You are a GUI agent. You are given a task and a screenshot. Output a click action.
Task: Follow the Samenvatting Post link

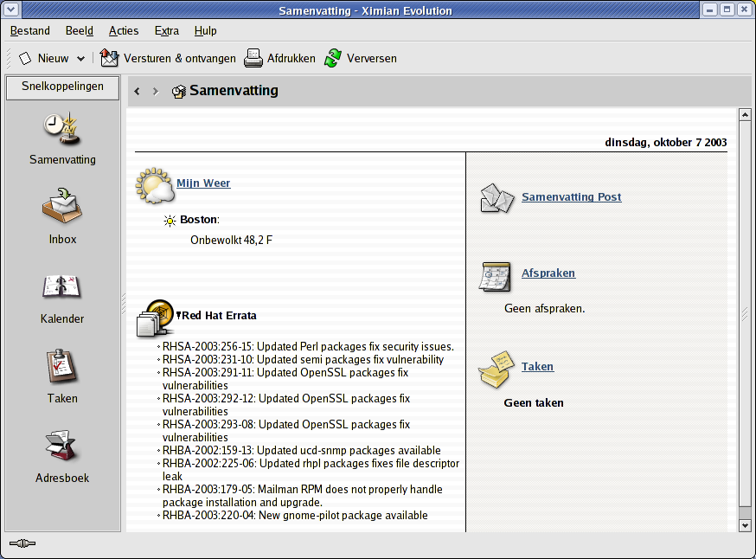click(572, 196)
